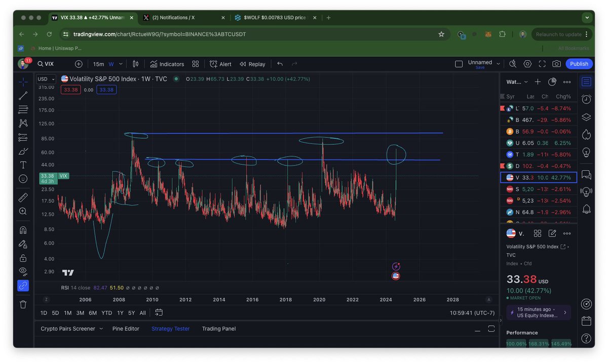Screen dimensions: 608x364
Task: Open the Object Tree panel on right sidebar
Action: point(586,116)
